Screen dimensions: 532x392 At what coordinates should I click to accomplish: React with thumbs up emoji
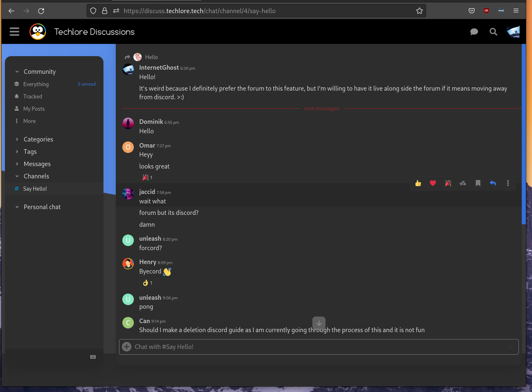pos(418,183)
